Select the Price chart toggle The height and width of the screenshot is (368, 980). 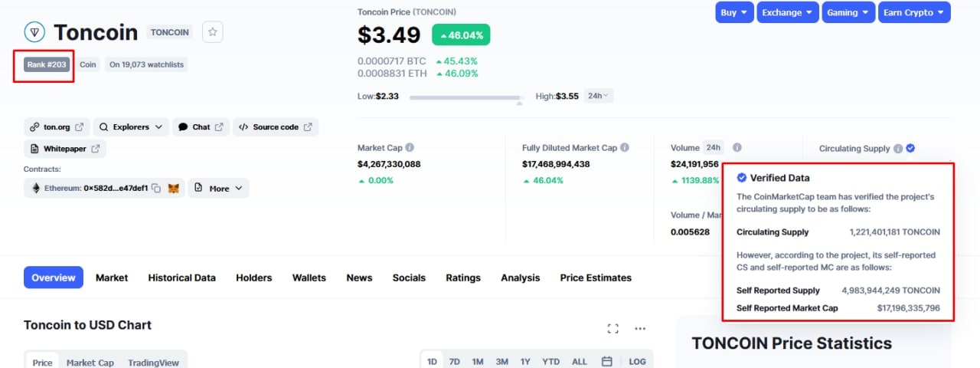tap(43, 362)
